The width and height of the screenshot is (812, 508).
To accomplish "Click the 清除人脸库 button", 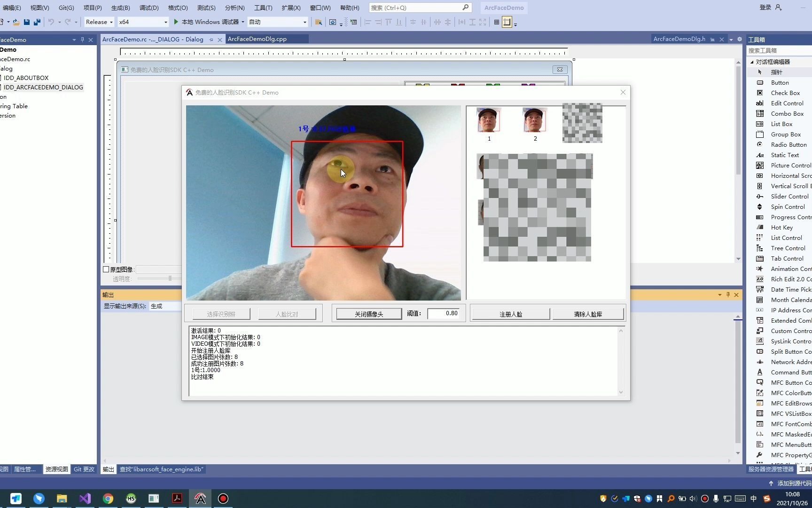I will click(x=588, y=314).
